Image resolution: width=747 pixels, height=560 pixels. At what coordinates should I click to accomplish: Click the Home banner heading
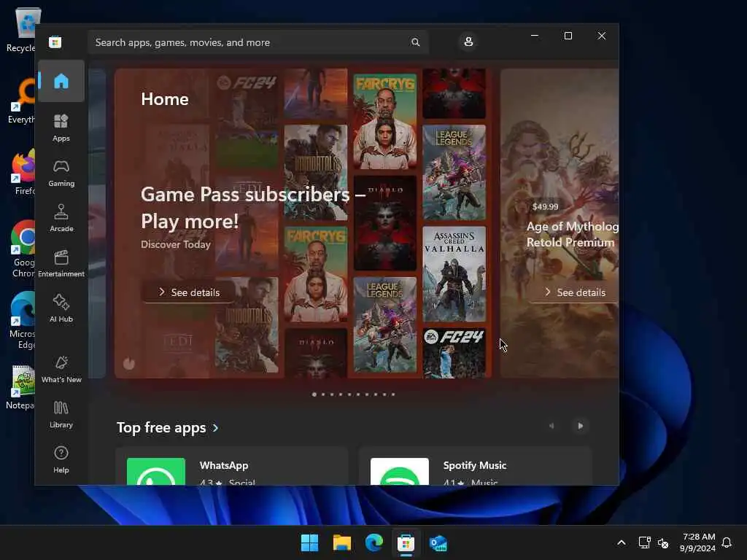coord(165,99)
